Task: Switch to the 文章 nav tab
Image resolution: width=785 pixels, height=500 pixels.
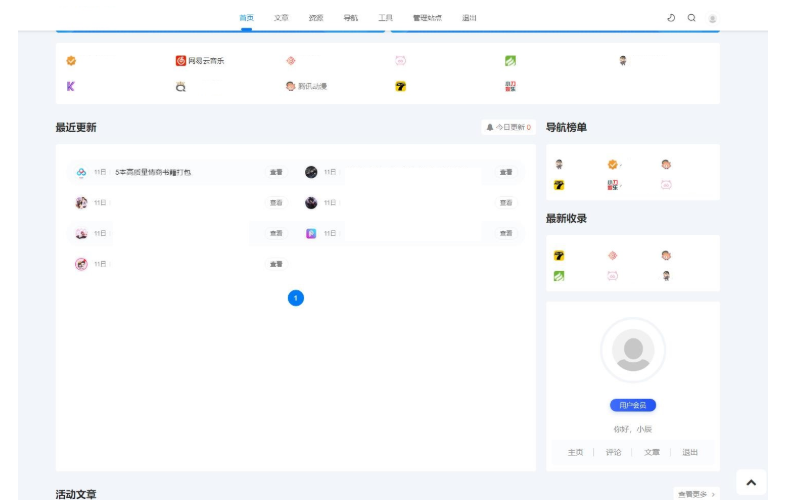Action: (x=281, y=18)
